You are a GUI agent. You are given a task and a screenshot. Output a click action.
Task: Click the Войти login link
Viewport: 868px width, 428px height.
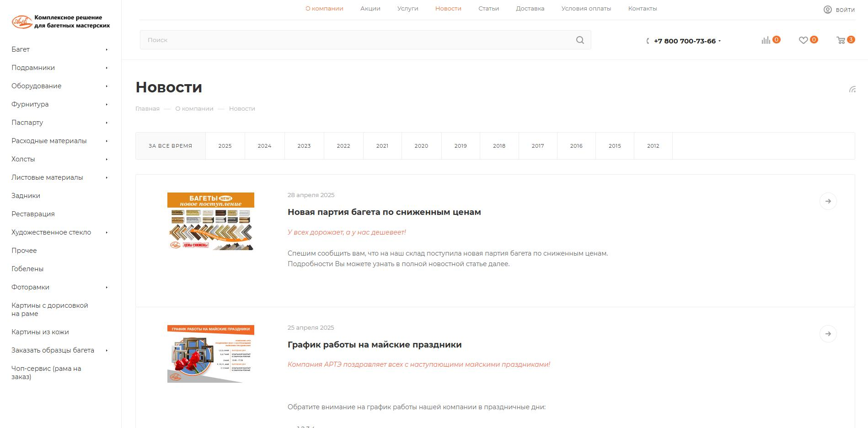click(845, 10)
